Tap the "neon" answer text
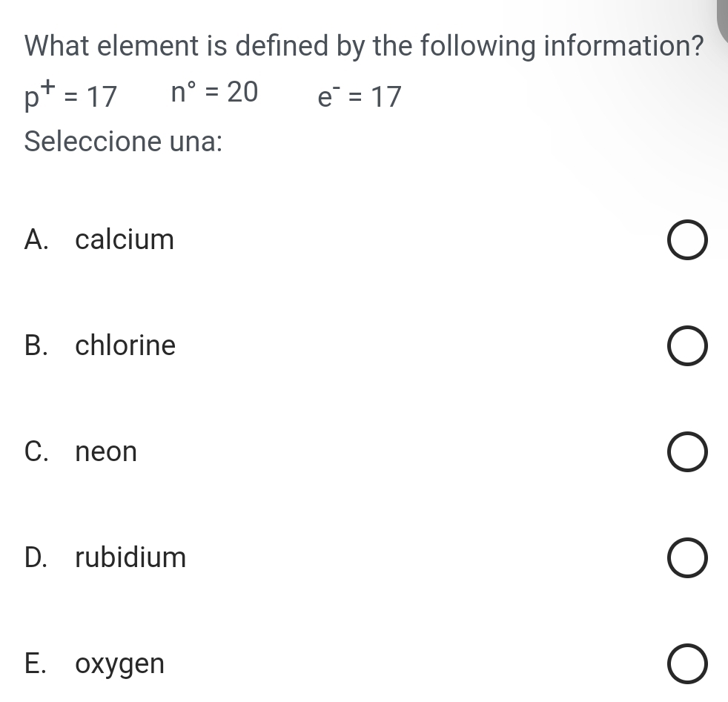Image resolution: width=728 pixels, height=702 pixels. pyautogui.click(x=106, y=451)
